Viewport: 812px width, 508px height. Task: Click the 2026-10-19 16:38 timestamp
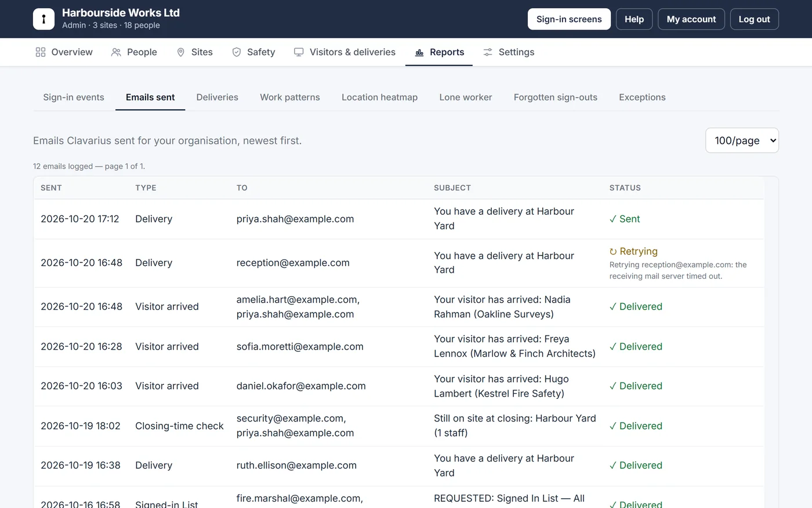(81, 466)
